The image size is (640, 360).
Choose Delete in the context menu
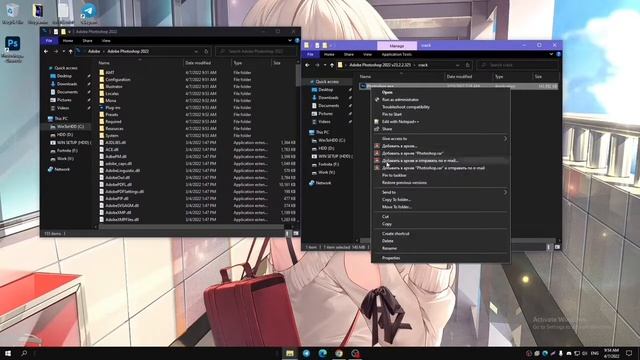pyautogui.click(x=440, y=241)
